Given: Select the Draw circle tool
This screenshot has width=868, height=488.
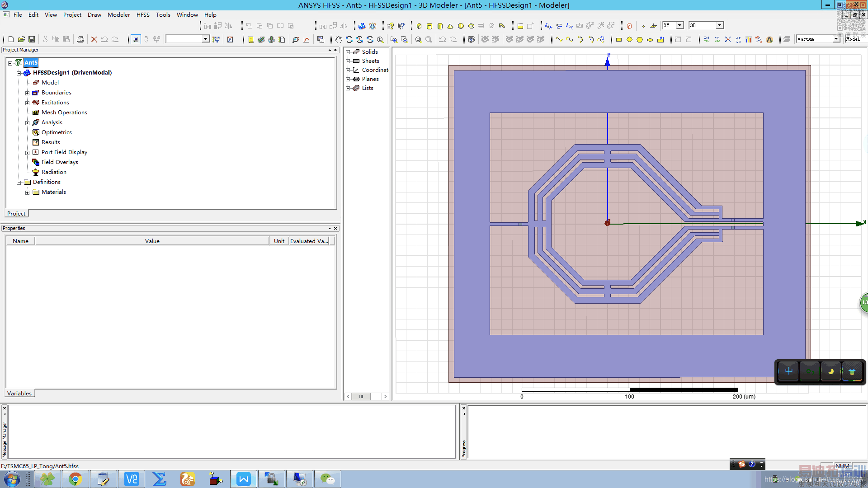Looking at the screenshot, I should 629,39.
